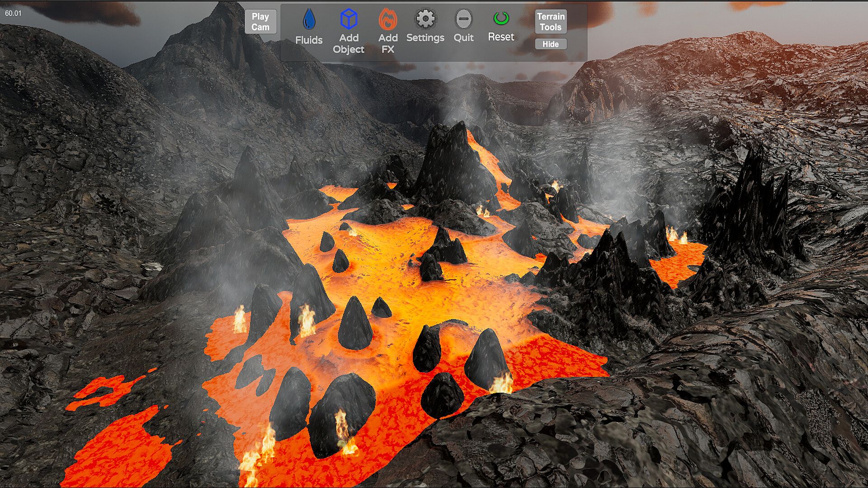Hide the toolbar with the Hide button
Screen dimensions: 868x488
coord(550,44)
